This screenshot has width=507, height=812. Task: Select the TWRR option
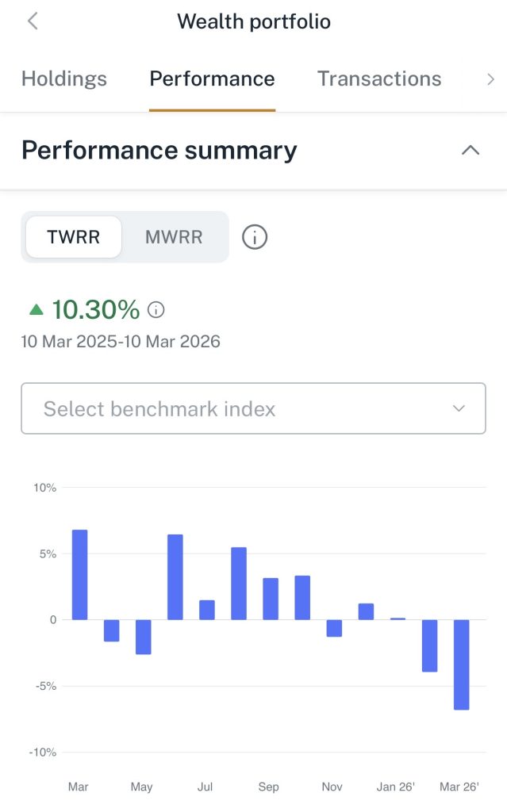(72, 236)
